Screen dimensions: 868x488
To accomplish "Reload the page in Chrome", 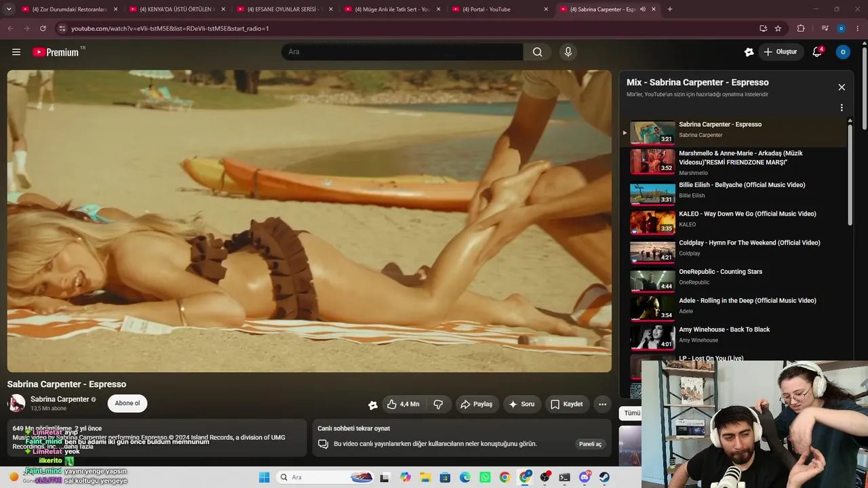I will [x=43, y=28].
